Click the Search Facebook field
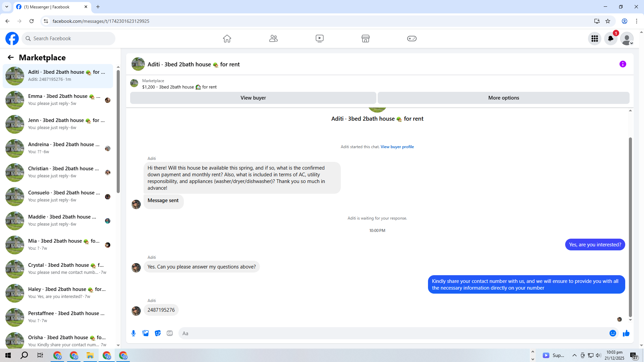 pyautogui.click(x=68, y=39)
